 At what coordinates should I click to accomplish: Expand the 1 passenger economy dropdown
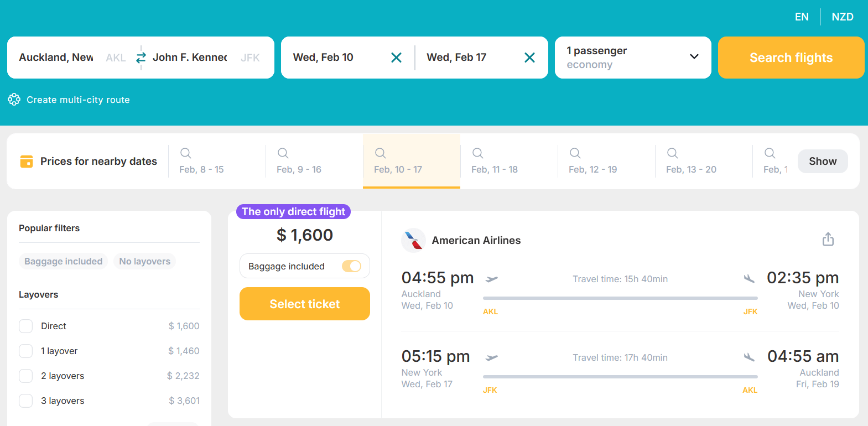(x=633, y=58)
